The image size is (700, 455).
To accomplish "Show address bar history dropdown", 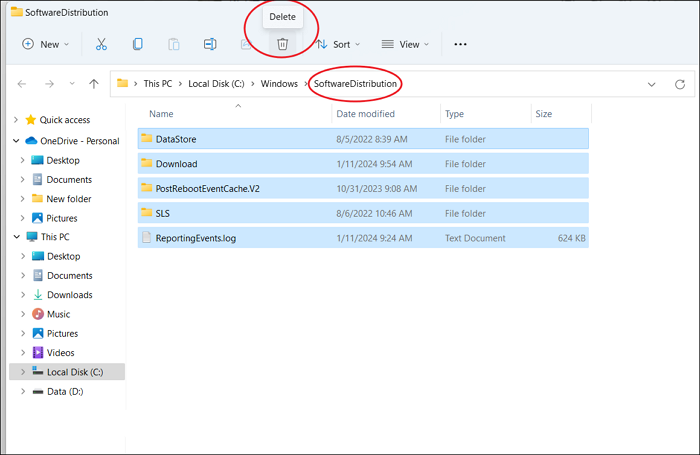I will (x=652, y=84).
